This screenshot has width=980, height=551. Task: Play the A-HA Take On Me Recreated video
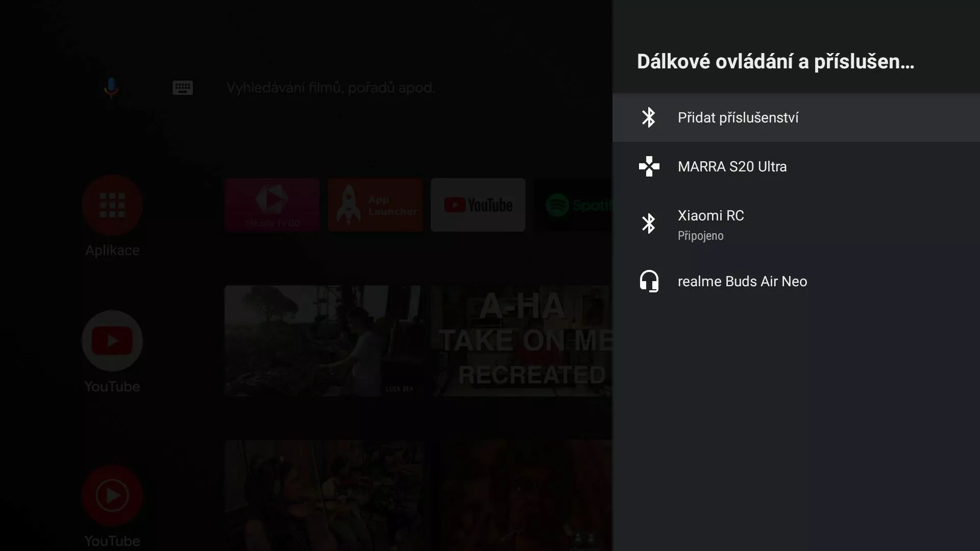pyautogui.click(x=522, y=341)
